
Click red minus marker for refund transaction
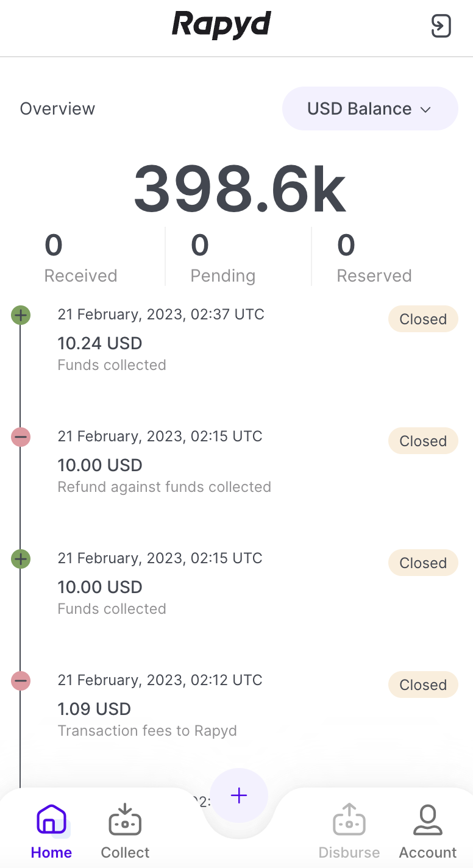21,437
